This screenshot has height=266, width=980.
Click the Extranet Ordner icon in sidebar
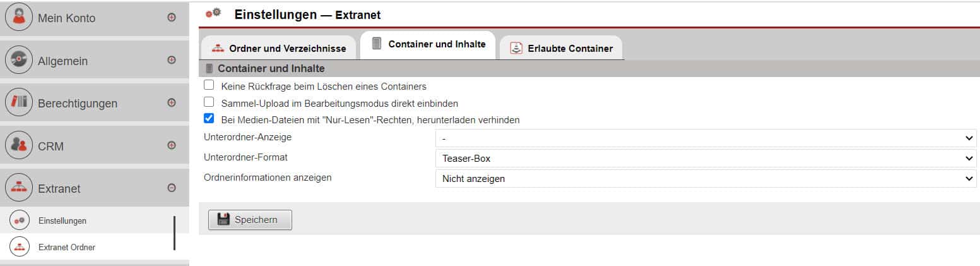(20, 247)
